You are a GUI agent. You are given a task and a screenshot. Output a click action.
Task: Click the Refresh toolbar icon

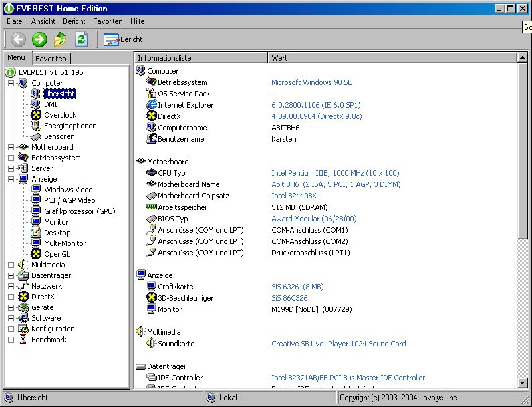click(x=81, y=39)
